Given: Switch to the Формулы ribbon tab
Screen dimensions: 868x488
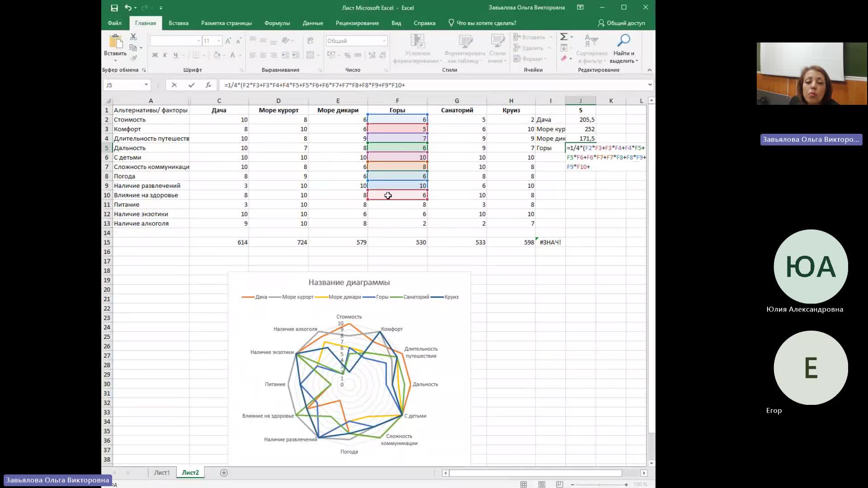Looking at the screenshot, I should point(277,23).
